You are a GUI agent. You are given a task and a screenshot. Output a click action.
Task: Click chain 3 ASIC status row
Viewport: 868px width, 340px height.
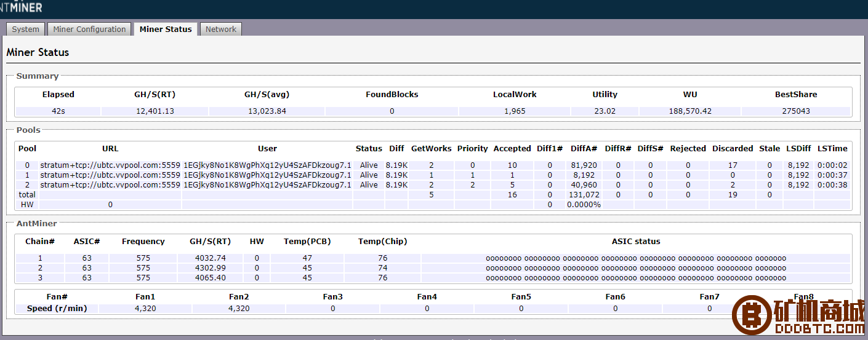click(636, 278)
